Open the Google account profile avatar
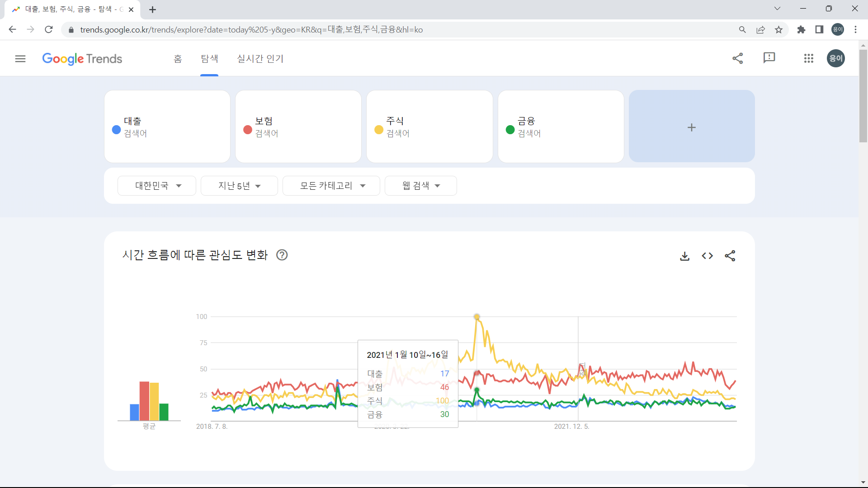 click(x=835, y=58)
